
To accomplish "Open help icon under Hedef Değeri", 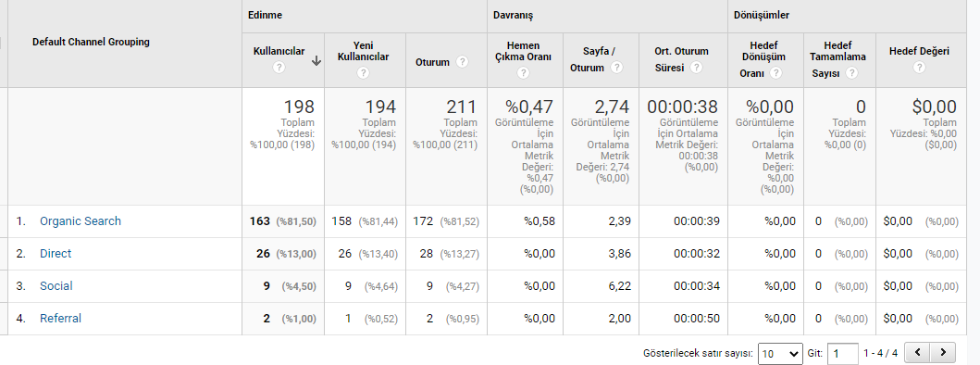I will (x=919, y=68).
